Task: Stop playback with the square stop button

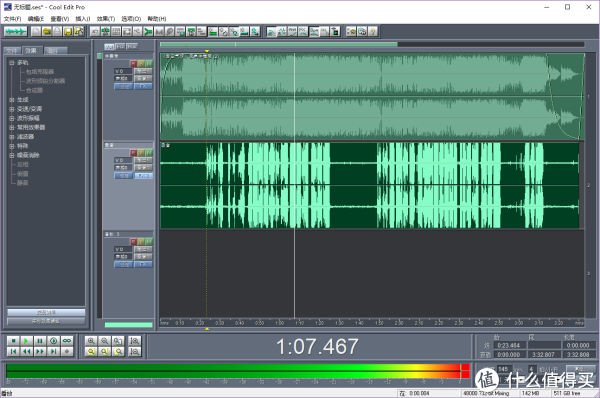Action: (13, 341)
